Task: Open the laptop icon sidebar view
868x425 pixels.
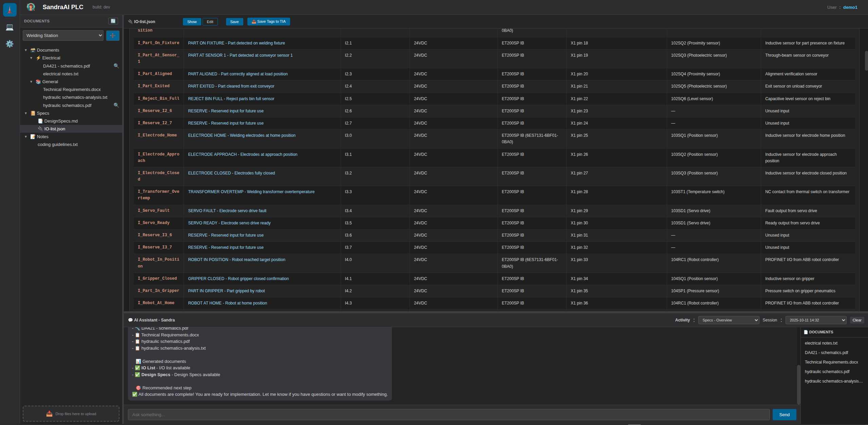Action: pos(10,27)
